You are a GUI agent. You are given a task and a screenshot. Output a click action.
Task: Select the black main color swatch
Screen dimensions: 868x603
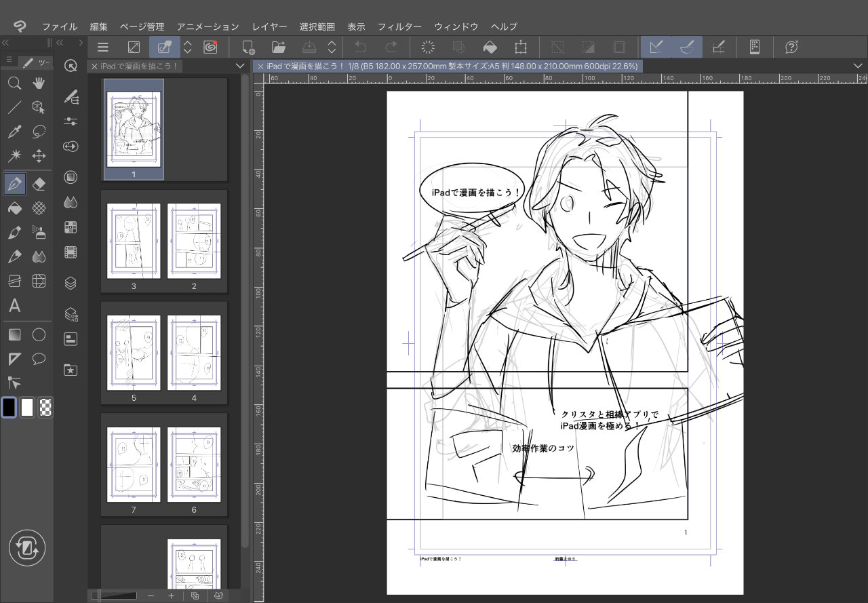(9, 407)
